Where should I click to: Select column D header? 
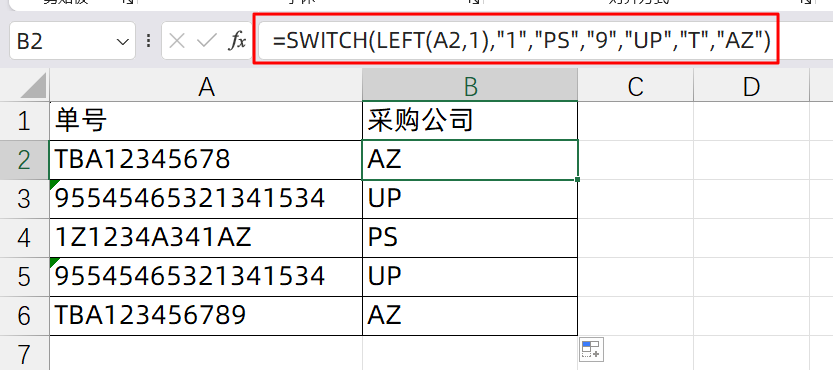pos(751,87)
